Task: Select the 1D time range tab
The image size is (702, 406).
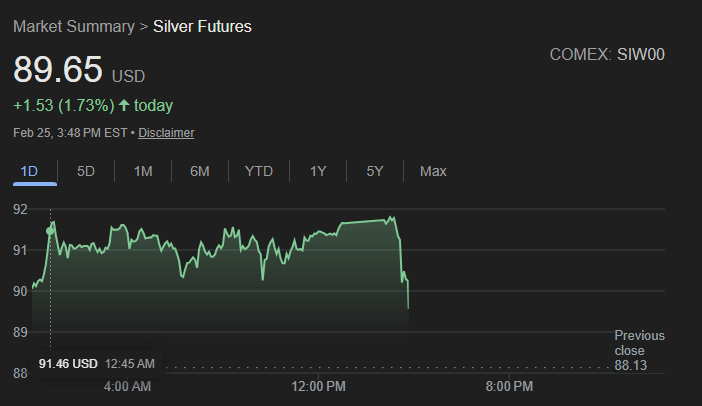Action: tap(29, 171)
